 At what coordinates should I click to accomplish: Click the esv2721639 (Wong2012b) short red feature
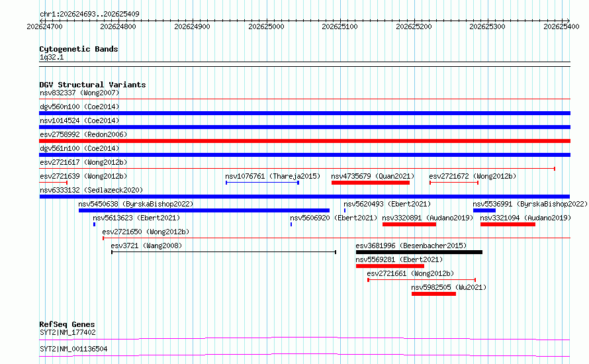point(54,183)
